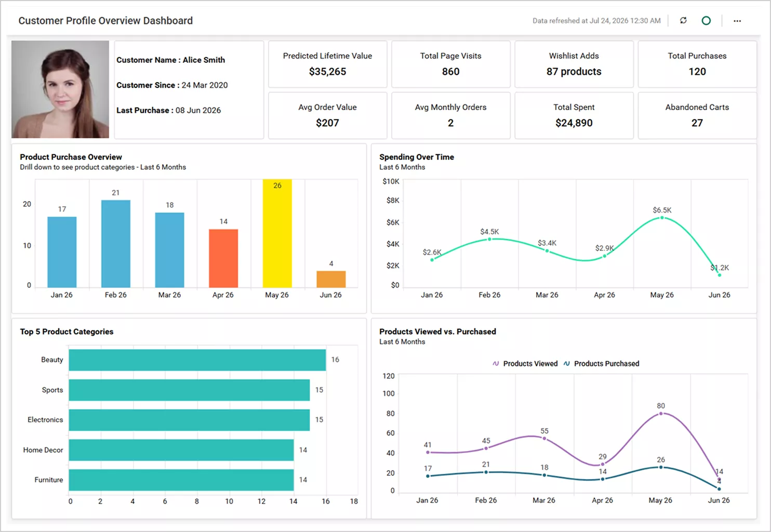
Task: Click the Beauty category bar
Action: pyautogui.click(x=197, y=360)
